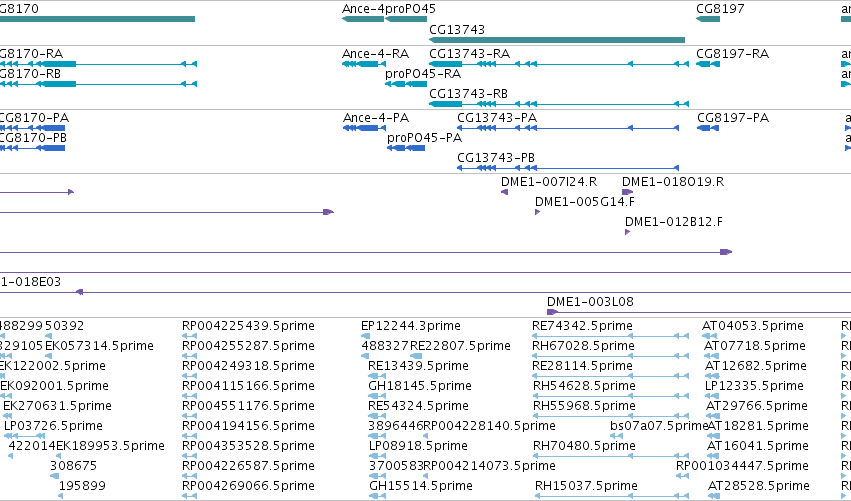Click the RH55968.5prime EST label
The width and height of the screenshot is (851, 501).
tap(584, 406)
